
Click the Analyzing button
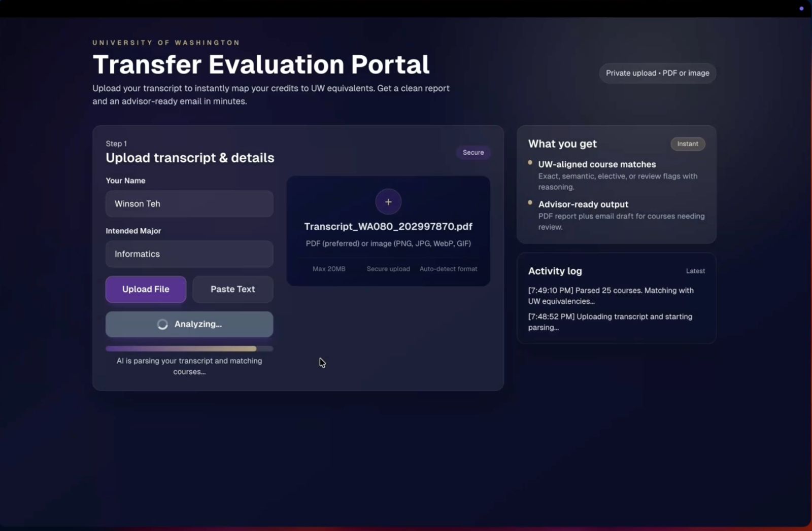pos(189,324)
